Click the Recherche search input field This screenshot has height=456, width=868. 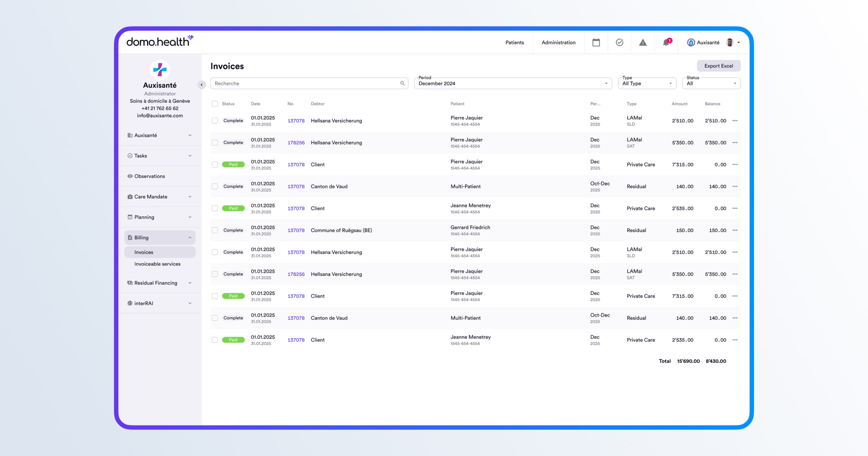pos(305,83)
